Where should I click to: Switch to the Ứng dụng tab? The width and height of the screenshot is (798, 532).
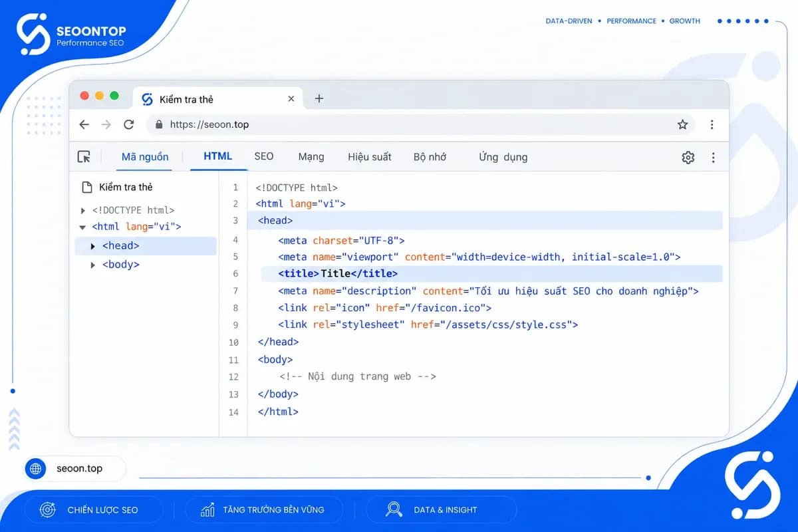coord(503,157)
